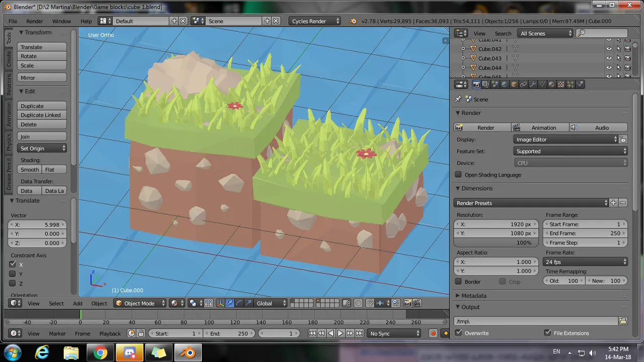Open the All Scenes outliner dropdown
This screenshot has width=644, height=362.
[546, 33]
